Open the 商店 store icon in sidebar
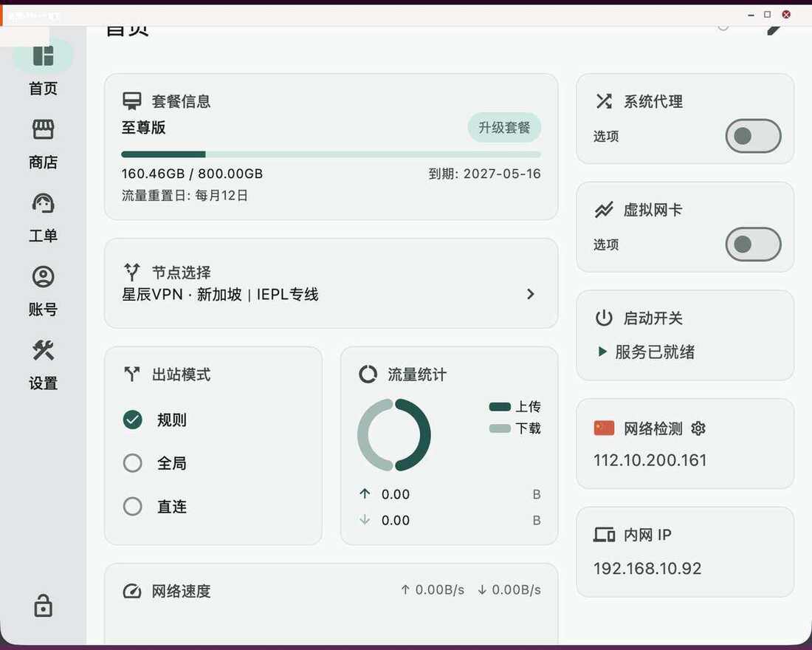The width and height of the screenshot is (812, 650). point(43,129)
